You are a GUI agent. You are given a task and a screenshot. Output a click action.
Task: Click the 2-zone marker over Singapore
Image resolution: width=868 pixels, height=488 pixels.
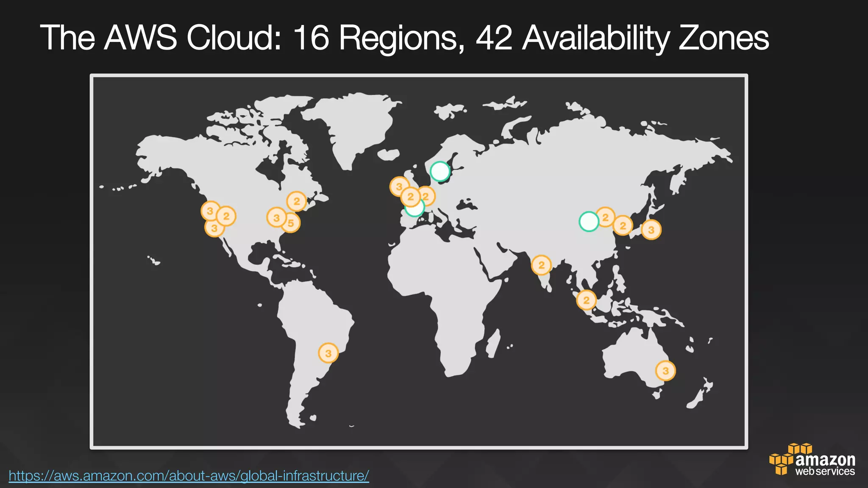[586, 300]
